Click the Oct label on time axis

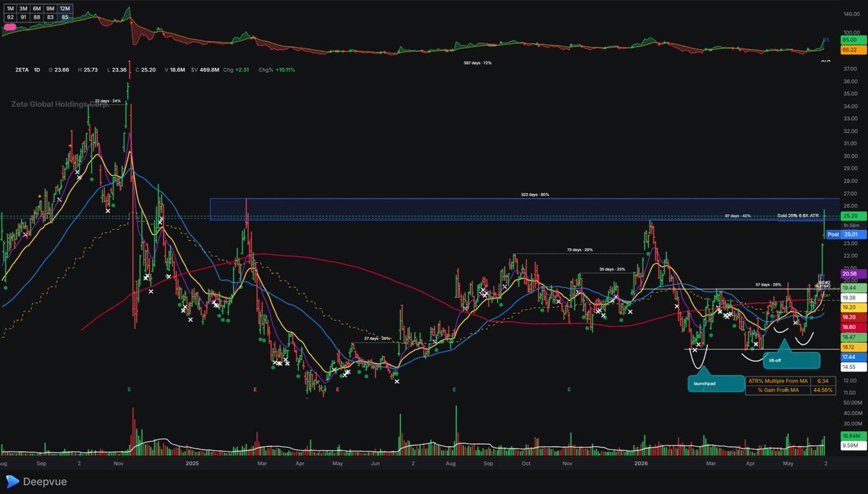(x=526, y=462)
